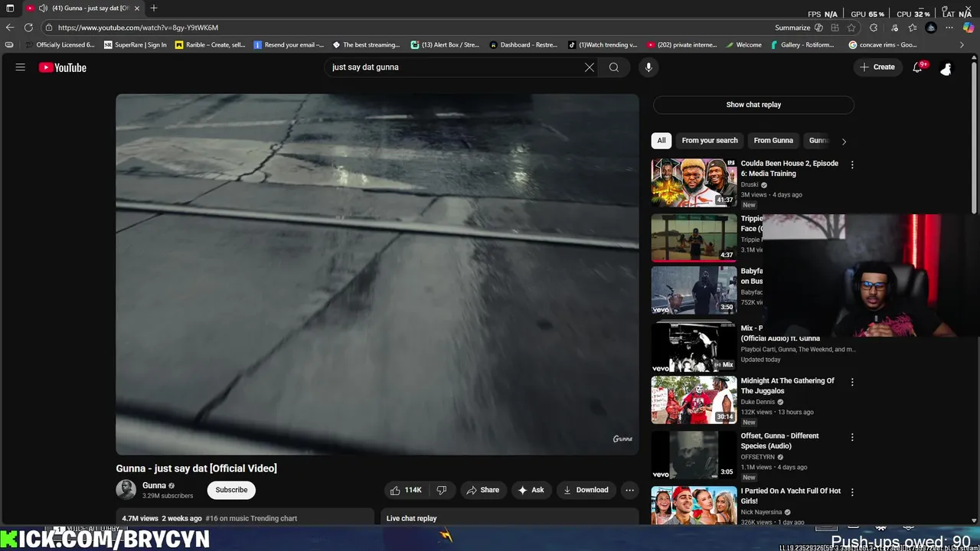The image size is (980, 551).
Task: Click the Druski channel name
Action: click(750, 184)
